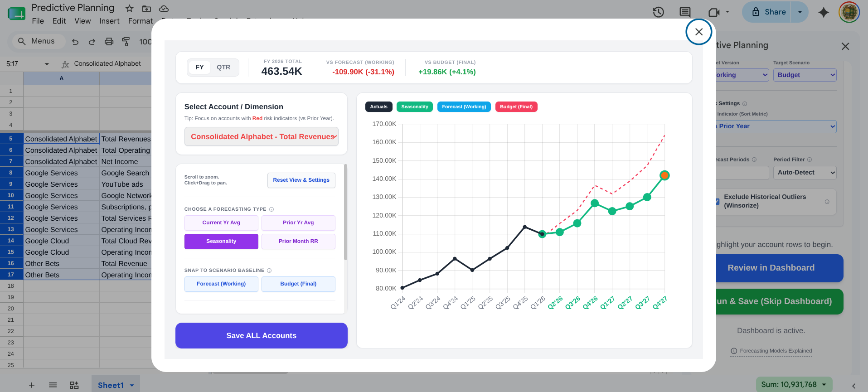Click the print icon
This screenshot has height=392, width=868.
pos(109,42)
